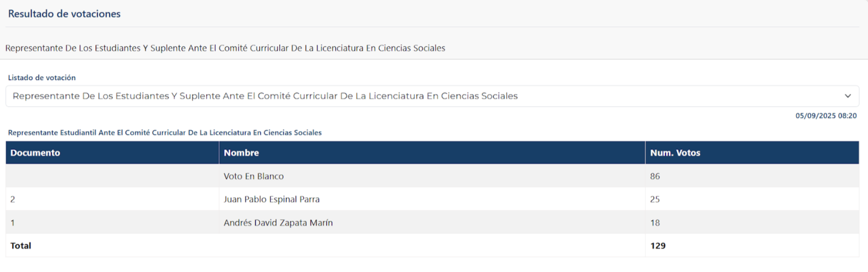
Task: Click the 25 votes cell
Action: pyautogui.click(x=752, y=199)
